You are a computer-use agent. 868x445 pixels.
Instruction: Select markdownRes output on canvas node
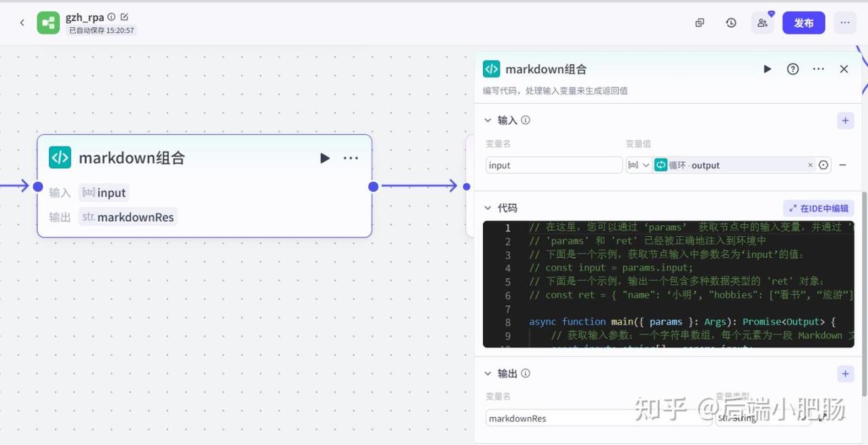(128, 217)
